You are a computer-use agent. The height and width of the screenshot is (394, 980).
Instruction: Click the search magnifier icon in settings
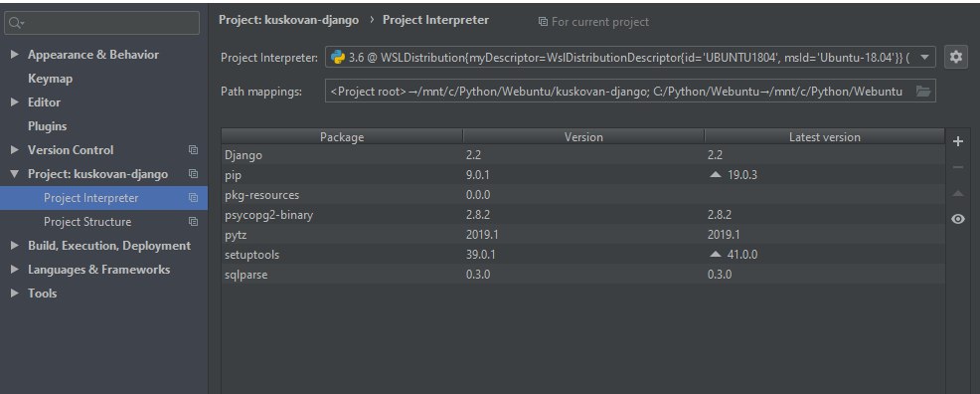(x=16, y=23)
